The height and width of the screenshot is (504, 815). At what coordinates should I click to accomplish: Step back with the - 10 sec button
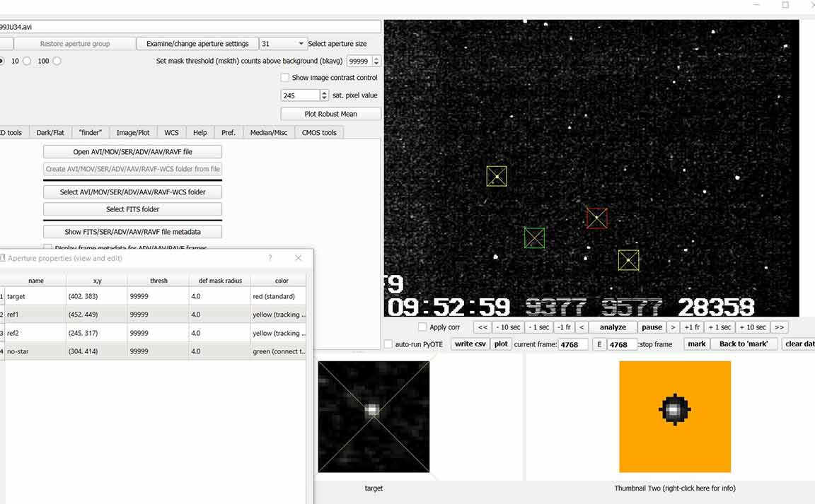coord(507,327)
